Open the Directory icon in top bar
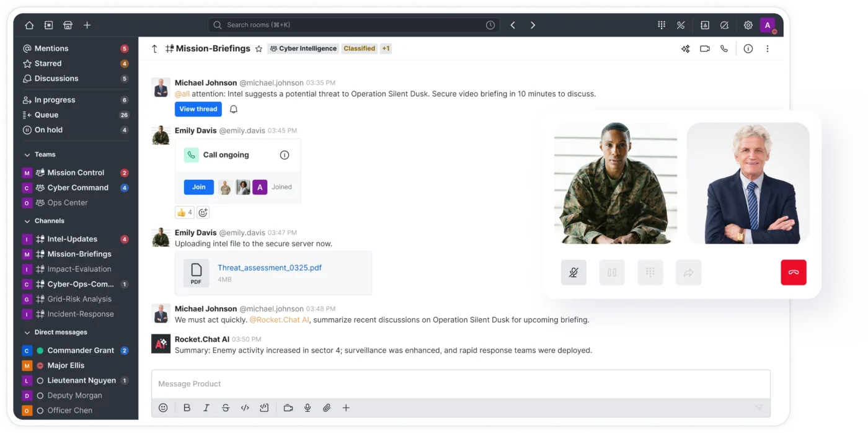868x433 pixels. click(x=48, y=25)
